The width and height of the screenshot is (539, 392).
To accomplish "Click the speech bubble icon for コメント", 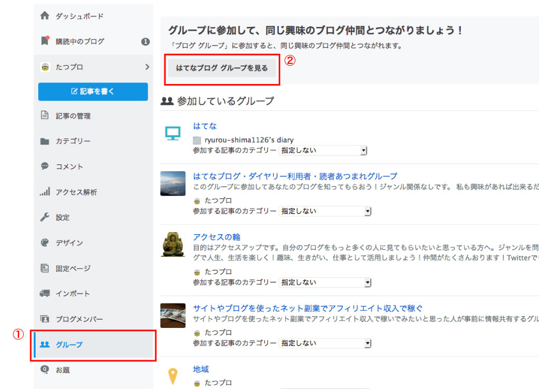I will tap(45, 166).
